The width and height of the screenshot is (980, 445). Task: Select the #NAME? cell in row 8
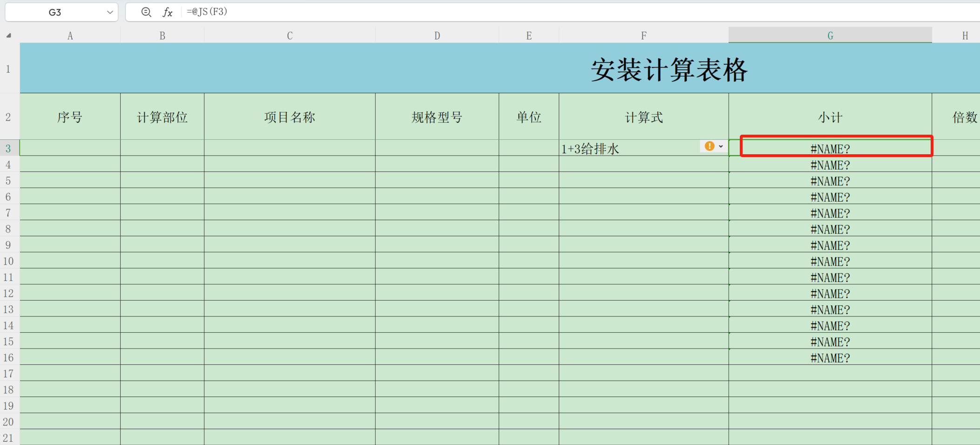click(830, 229)
